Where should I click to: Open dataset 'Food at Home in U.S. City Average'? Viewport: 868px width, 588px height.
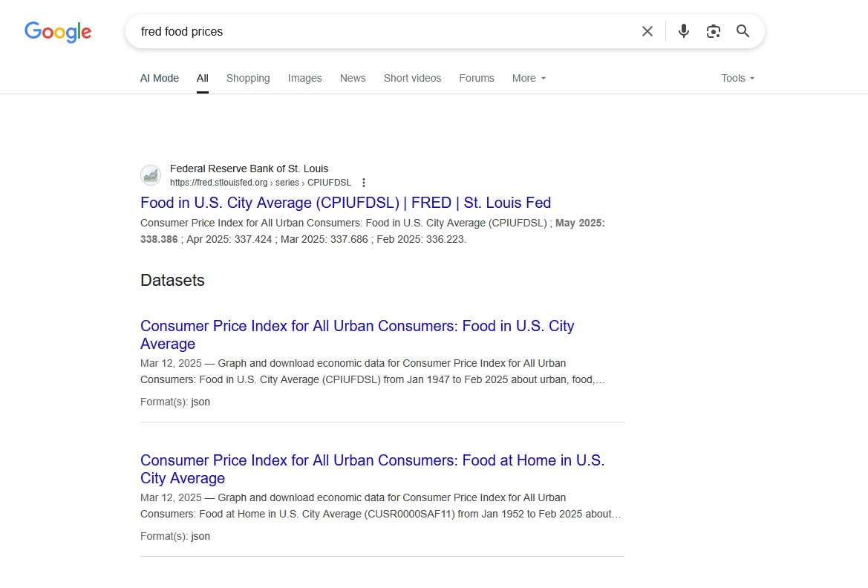coord(372,469)
